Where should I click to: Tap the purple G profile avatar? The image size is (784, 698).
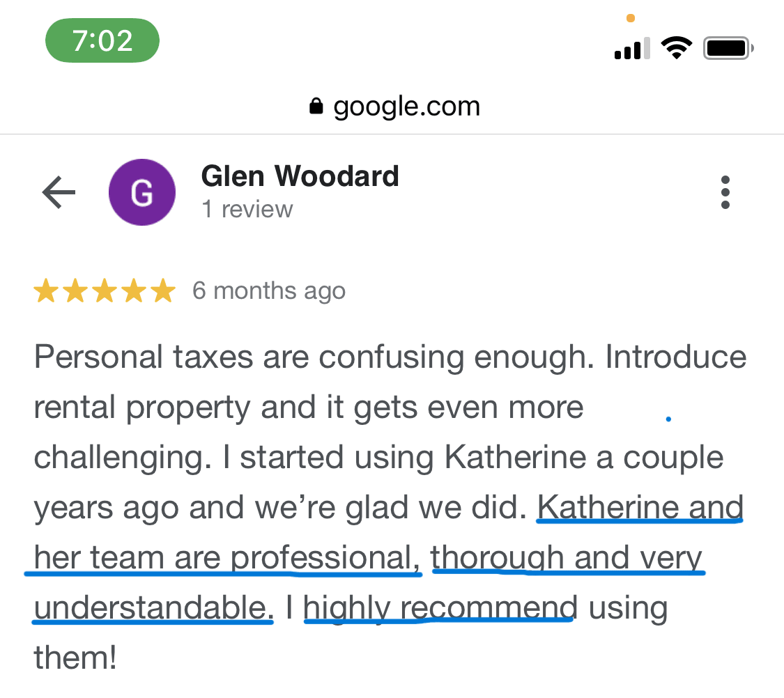click(x=142, y=192)
